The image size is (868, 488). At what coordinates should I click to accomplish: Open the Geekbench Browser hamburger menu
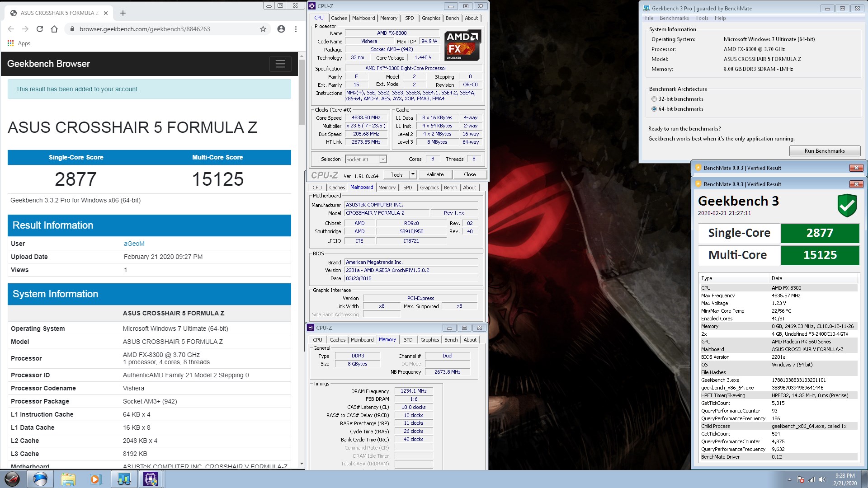(280, 64)
